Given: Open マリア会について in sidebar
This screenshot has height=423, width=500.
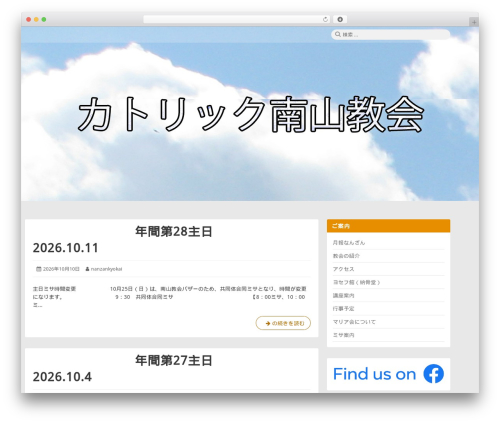Looking at the screenshot, I should click(x=354, y=322).
